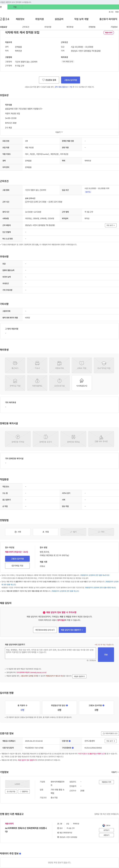Jump to the 근무조건 section tab
Image resolution: width=119 pixels, height=868 pixels.
[26, 27]
